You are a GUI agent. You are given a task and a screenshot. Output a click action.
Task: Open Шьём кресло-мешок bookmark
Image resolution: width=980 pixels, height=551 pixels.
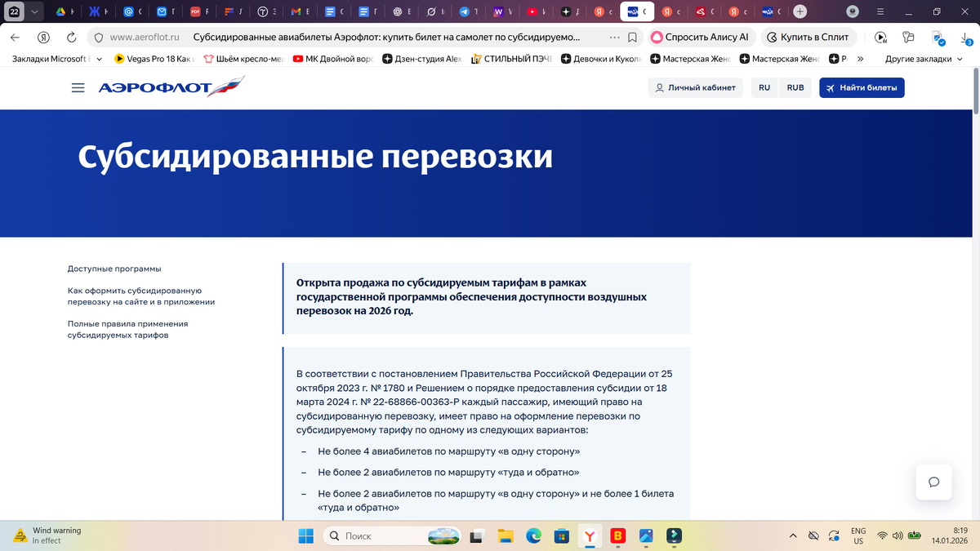244,59
